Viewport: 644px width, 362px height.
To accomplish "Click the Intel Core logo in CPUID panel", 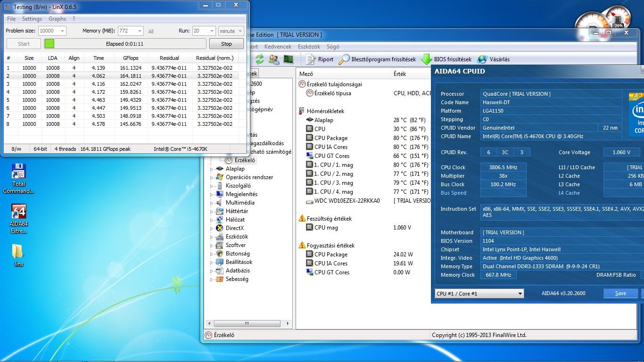I will pyautogui.click(x=636, y=114).
